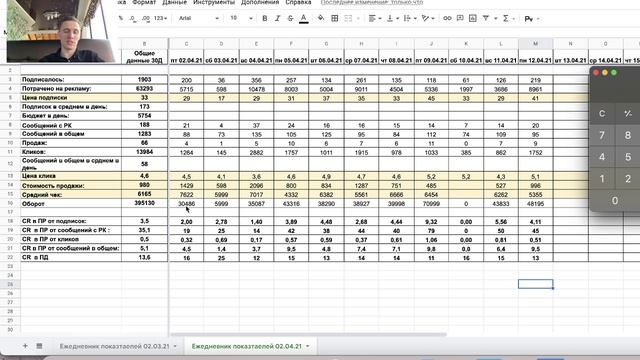Select the CR в ПД label cell
This screenshot has width=640, height=360.
click(71, 258)
